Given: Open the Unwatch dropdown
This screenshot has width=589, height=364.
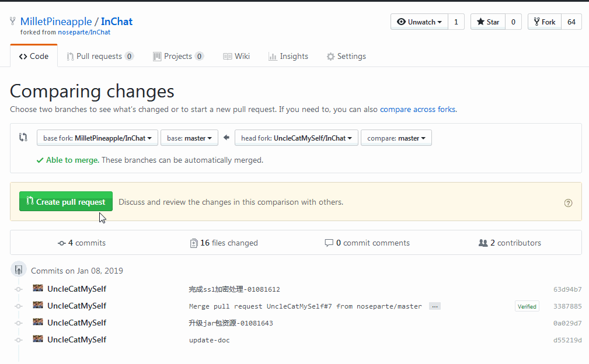Looking at the screenshot, I should [x=419, y=22].
